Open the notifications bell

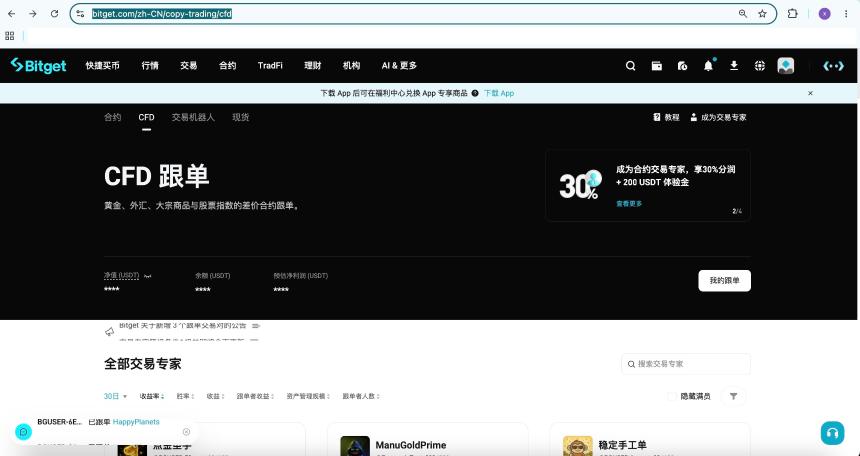coord(708,66)
